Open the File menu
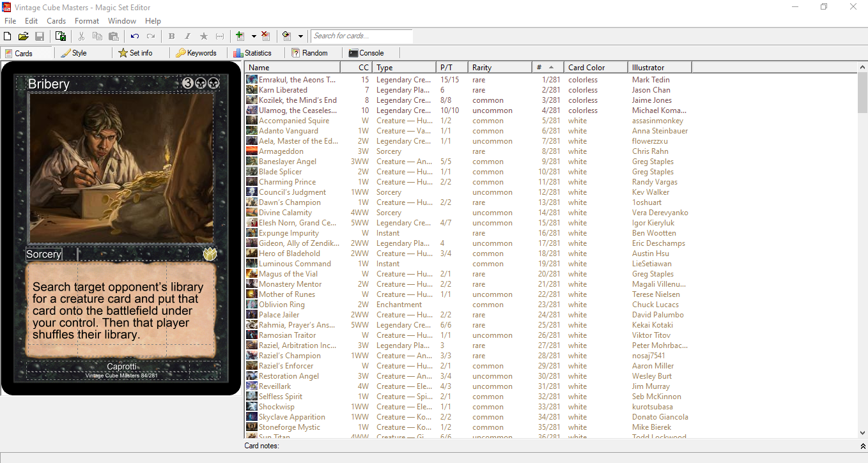The image size is (868, 463). click(10, 21)
